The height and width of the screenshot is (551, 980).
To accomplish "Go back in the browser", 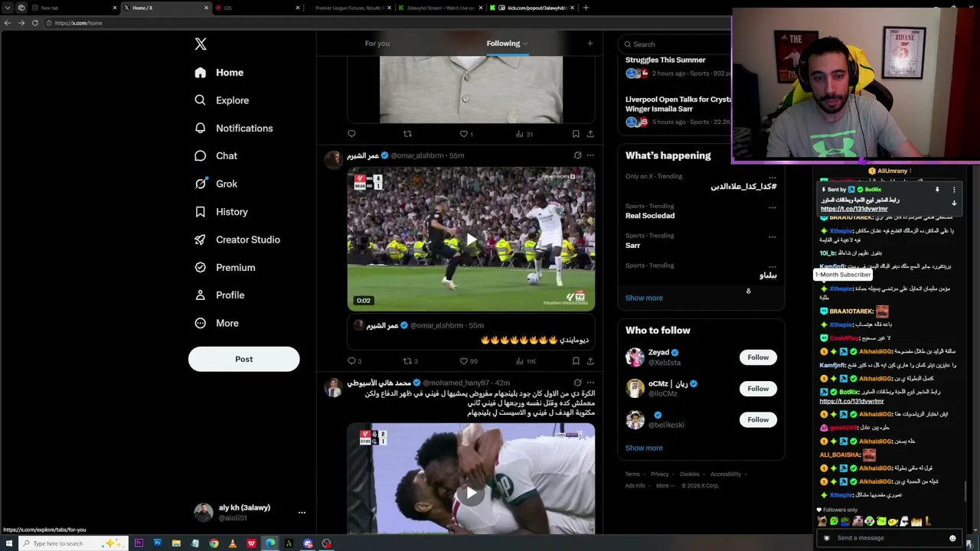I will click(x=8, y=23).
